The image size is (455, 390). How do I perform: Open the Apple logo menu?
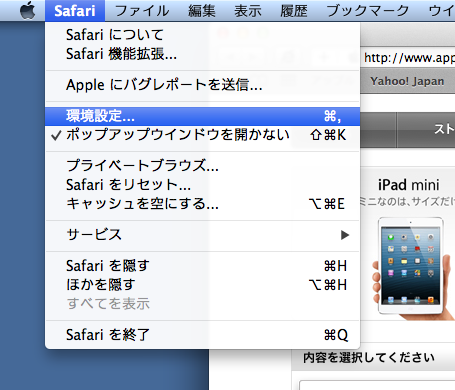[x=28, y=11]
